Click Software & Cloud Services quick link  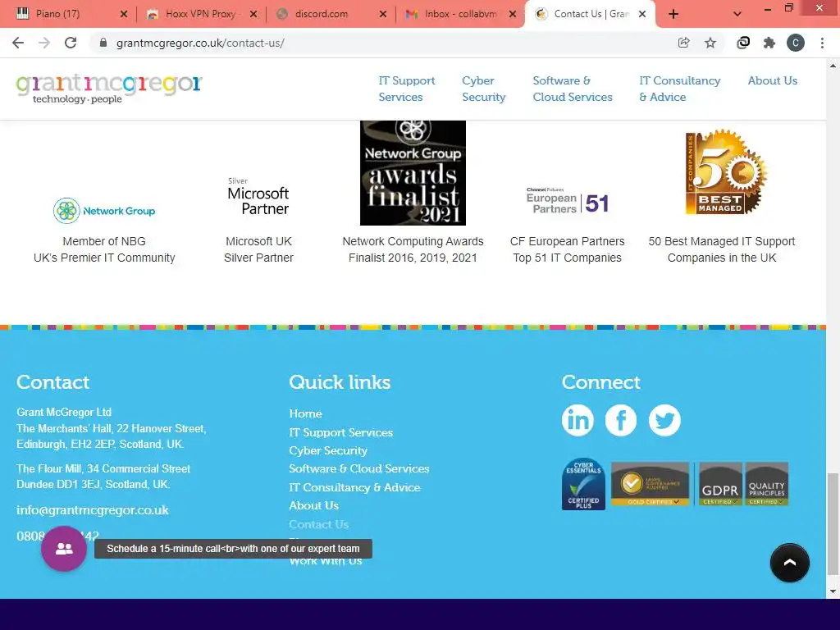click(359, 468)
